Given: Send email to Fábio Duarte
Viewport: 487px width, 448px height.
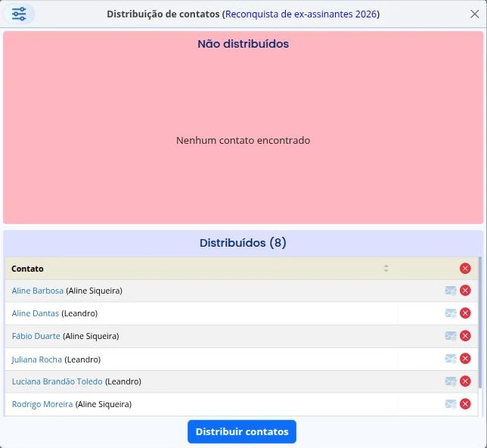Looking at the screenshot, I should pos(451,336).
